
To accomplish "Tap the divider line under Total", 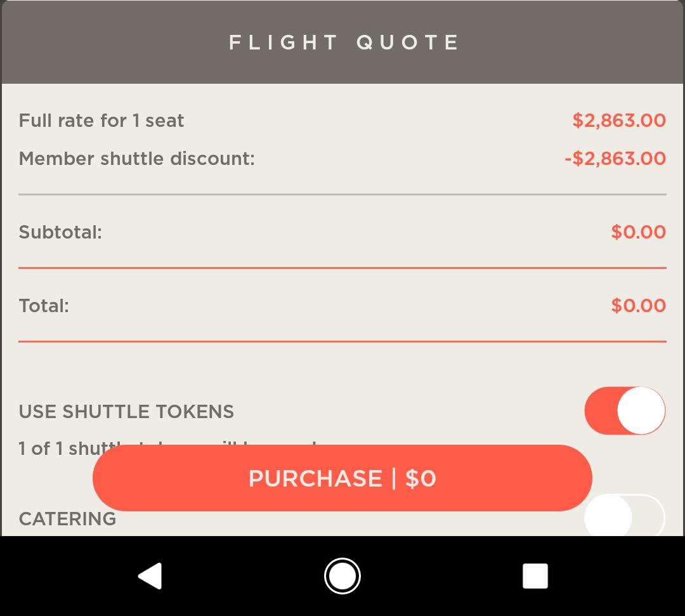I will [342, 342].
